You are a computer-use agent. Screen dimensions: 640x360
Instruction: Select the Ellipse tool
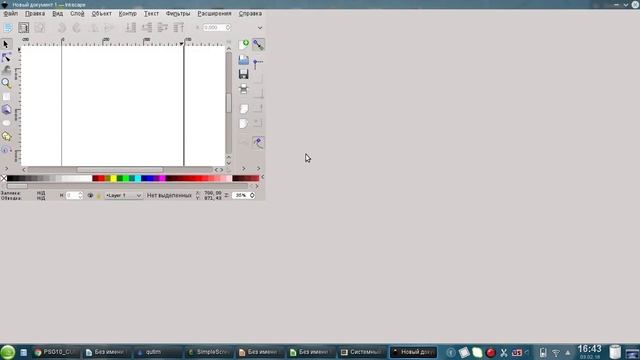(x=6, y=123)
